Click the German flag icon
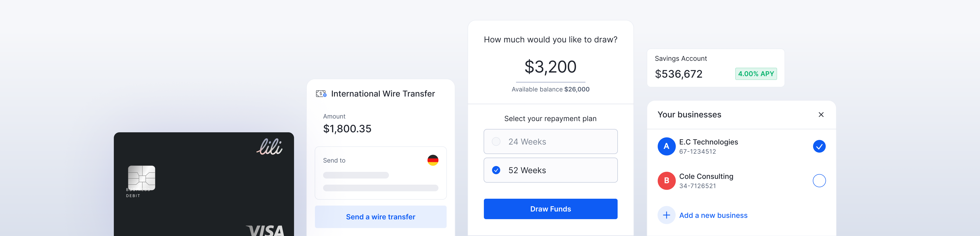980x236 pixels. tap(433, 160)
